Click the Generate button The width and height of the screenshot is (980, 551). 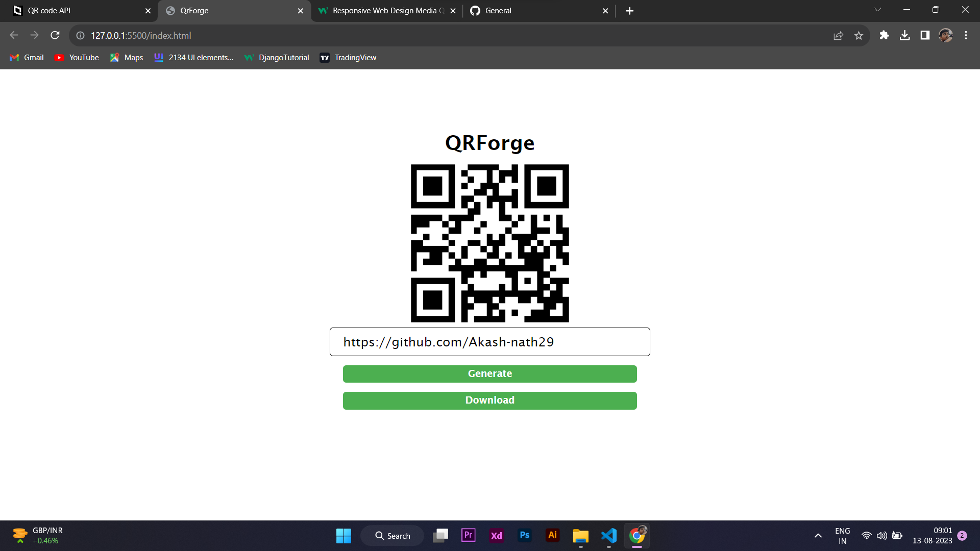point(489,373)
